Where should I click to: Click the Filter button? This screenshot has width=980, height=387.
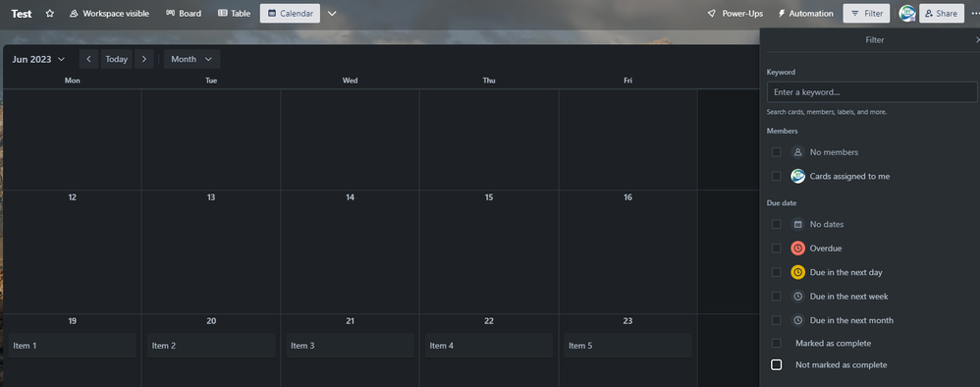click(x=866, y=13)
